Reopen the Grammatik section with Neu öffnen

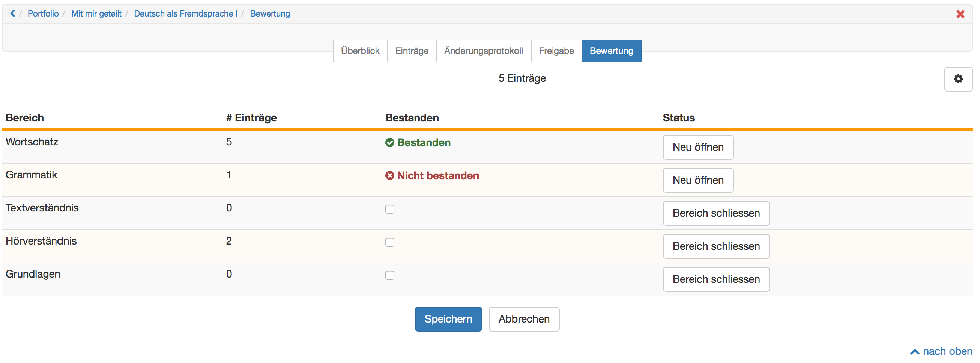coord(698,180)
